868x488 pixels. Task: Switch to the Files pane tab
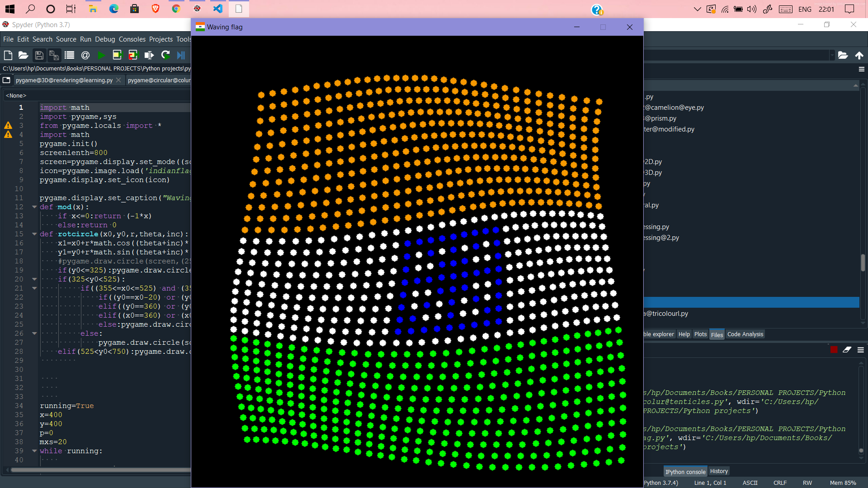pos(717,334)
